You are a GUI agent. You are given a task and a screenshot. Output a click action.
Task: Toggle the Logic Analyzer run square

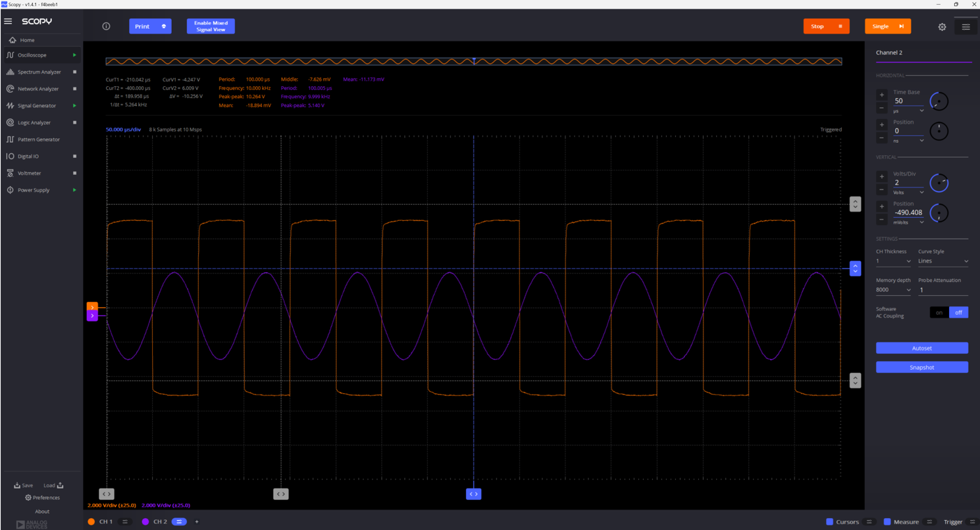(74, 122)
